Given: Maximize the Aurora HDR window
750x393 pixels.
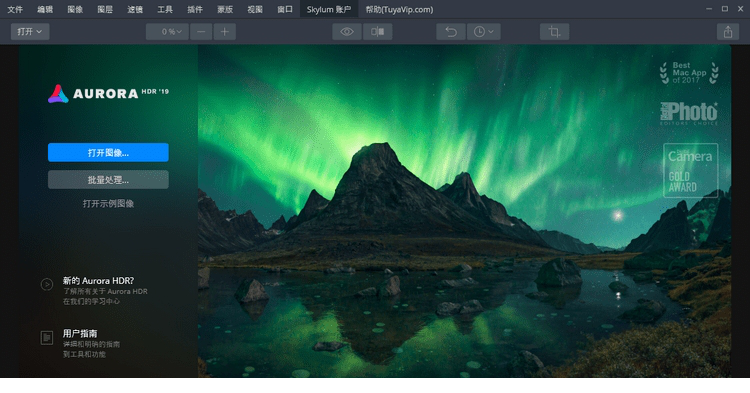Looking at the screenshot, I should (725, 9).
